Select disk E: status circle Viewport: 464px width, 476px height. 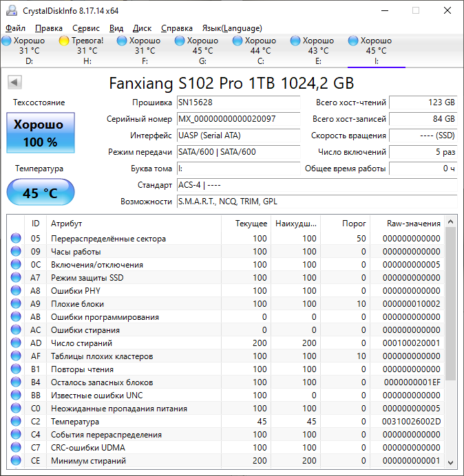[296, 41]
